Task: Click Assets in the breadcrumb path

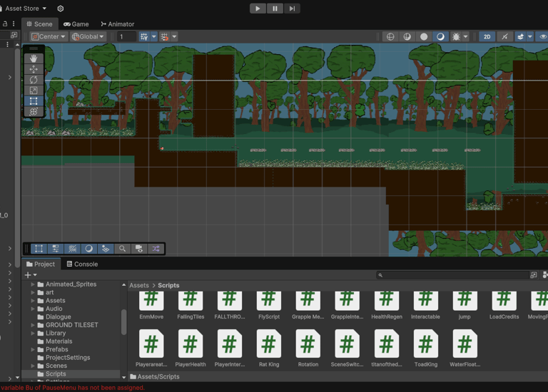Action: point(139,285)
